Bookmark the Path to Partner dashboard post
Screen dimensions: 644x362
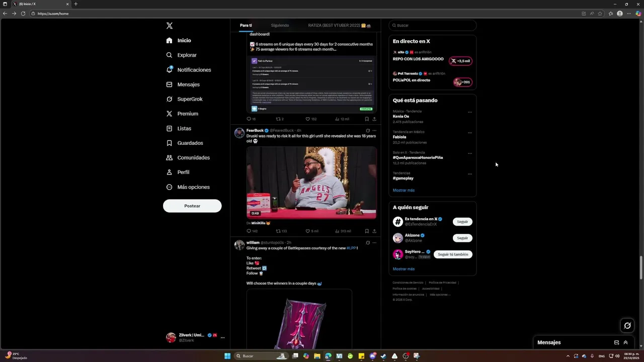point(367,119)
